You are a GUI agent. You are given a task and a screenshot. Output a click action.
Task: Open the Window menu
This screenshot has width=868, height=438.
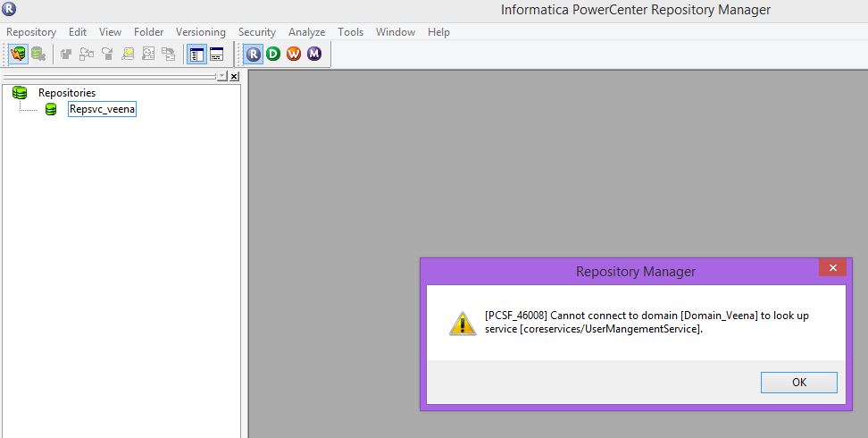point(396,32)
